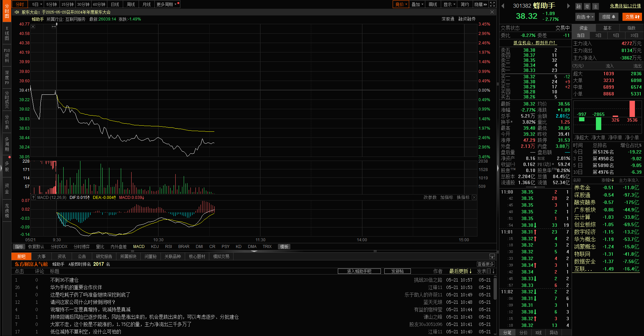Switch to the 分价 bottom tab
Screen dimensions: 644x336
pyautogui.click(x=523, y=333)
